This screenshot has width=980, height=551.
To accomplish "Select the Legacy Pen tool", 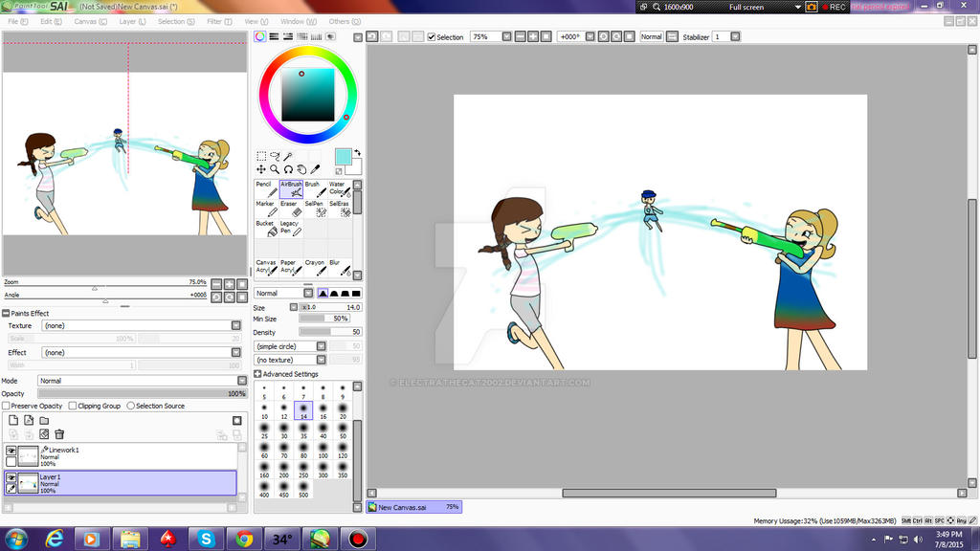I will pyautogui.click(x=291, y=228).
